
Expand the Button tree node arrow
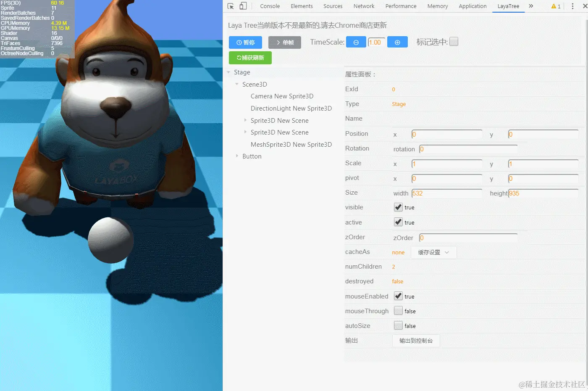pyautogui.click(x=237, y=156)
